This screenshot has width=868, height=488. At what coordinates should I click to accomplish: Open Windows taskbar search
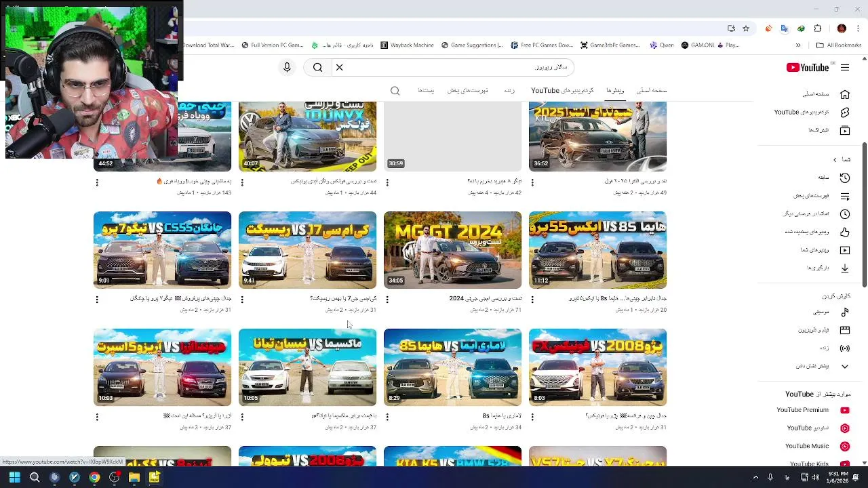point(35,477)
